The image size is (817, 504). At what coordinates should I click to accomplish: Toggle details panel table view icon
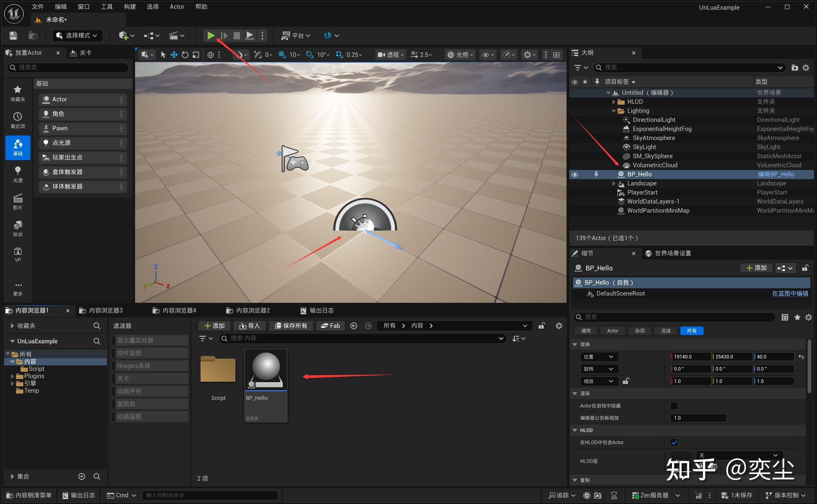click(x=785, y=317)
